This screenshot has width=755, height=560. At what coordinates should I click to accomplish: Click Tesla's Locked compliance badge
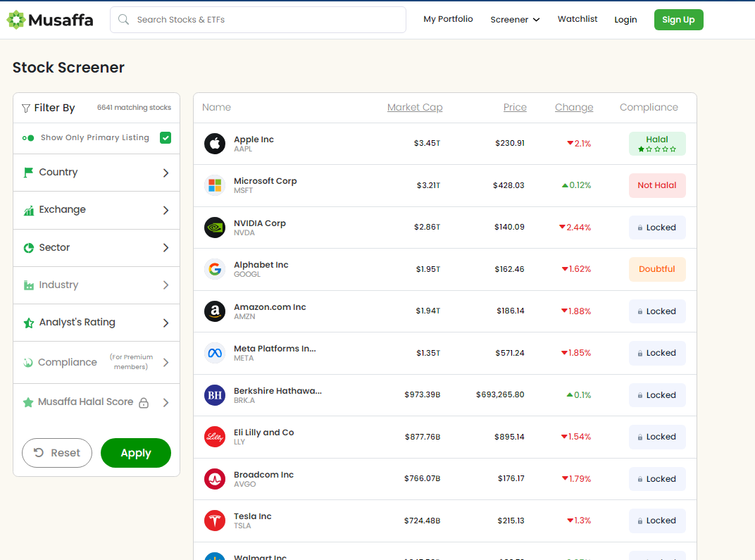point(657,521)
